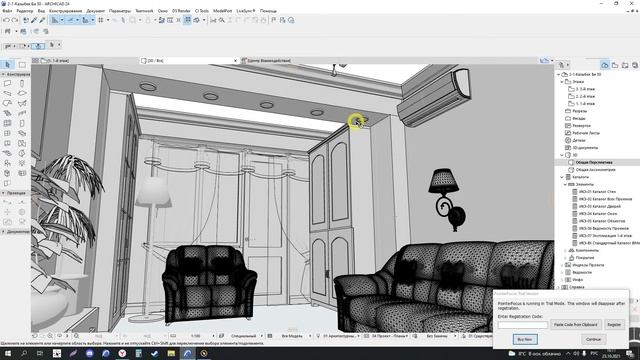This screenshot has width=640, height=360.
Task: Expand the Индексы Проекта node
Action: point(562,265)
